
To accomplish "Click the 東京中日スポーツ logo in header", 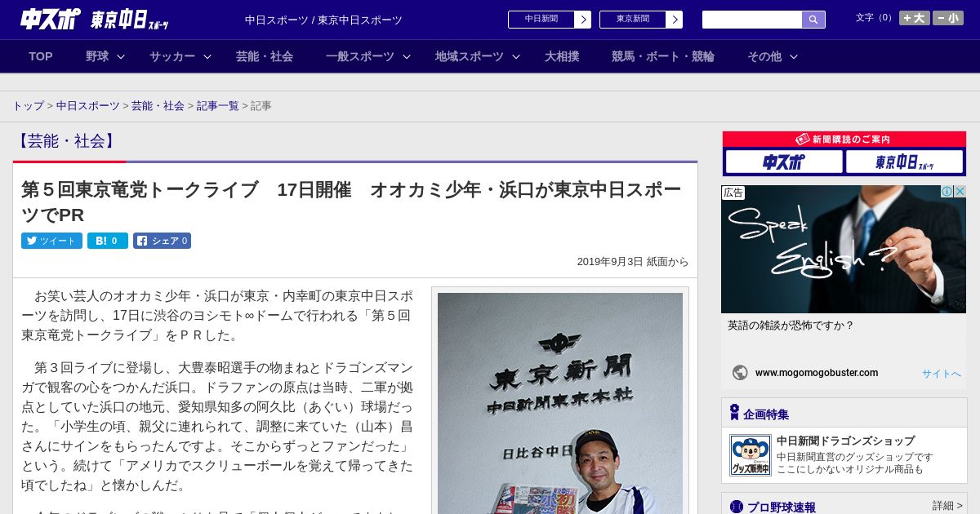I will [130, 20].
